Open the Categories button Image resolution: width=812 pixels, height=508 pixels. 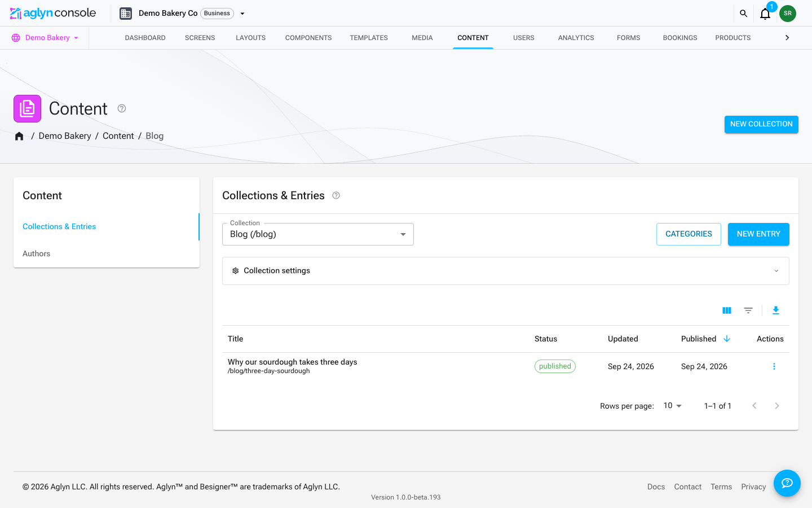coord(689,234)
